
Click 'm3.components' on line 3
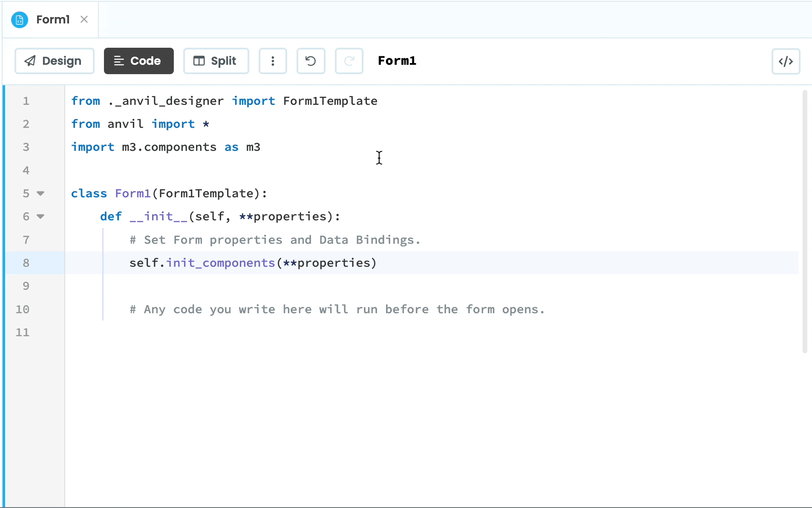169,147
